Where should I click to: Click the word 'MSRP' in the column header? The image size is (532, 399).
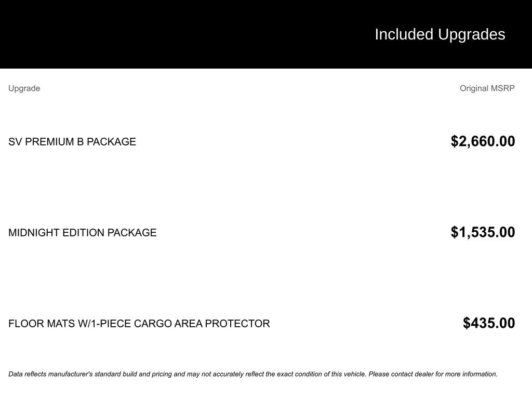[503, 88]
